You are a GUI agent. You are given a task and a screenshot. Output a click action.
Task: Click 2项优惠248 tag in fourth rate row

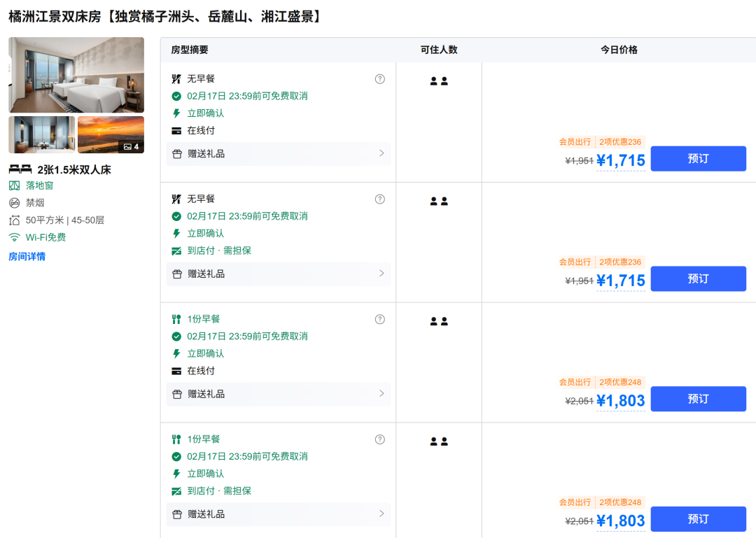pyautogui.click(x=620, y=502)
